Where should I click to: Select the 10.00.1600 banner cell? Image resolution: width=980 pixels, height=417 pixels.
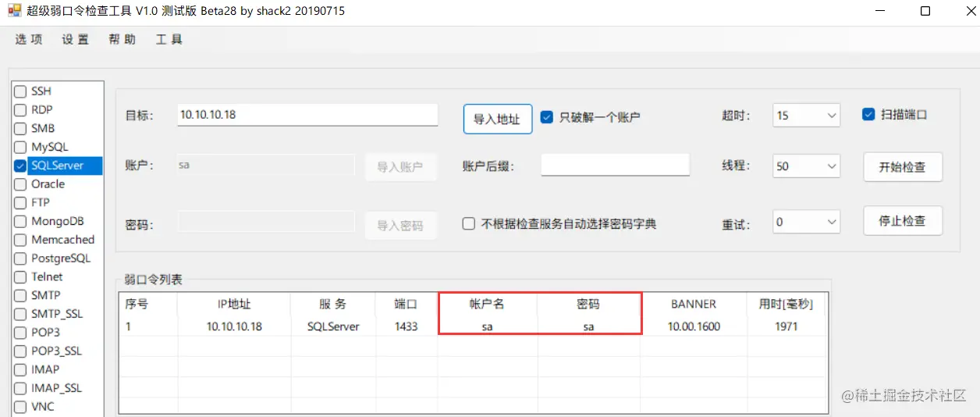[x=694, y=326]
